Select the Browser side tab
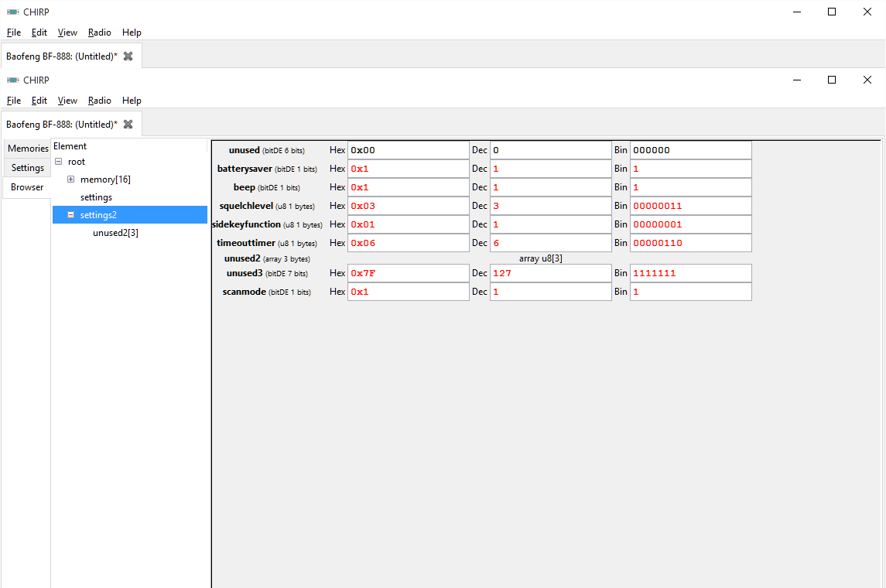886x588 pixels. pos(26,187)
